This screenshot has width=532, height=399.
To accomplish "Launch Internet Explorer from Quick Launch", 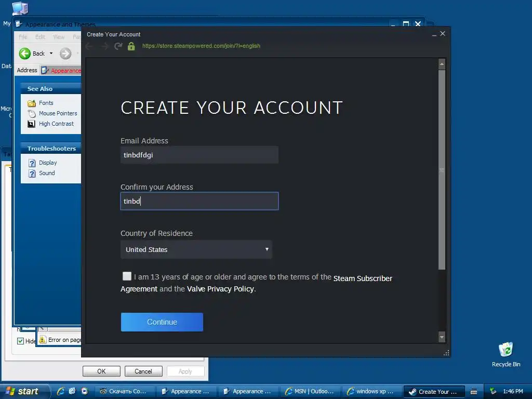I will tap(61, 391).
